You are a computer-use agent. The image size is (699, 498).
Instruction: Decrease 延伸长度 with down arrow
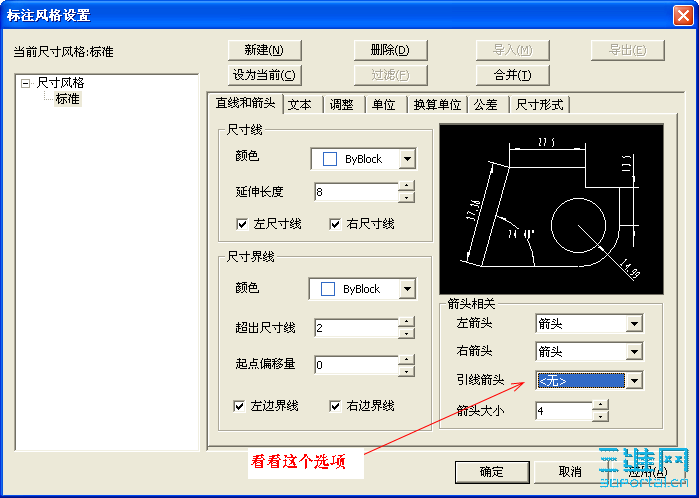pos(406,197)
